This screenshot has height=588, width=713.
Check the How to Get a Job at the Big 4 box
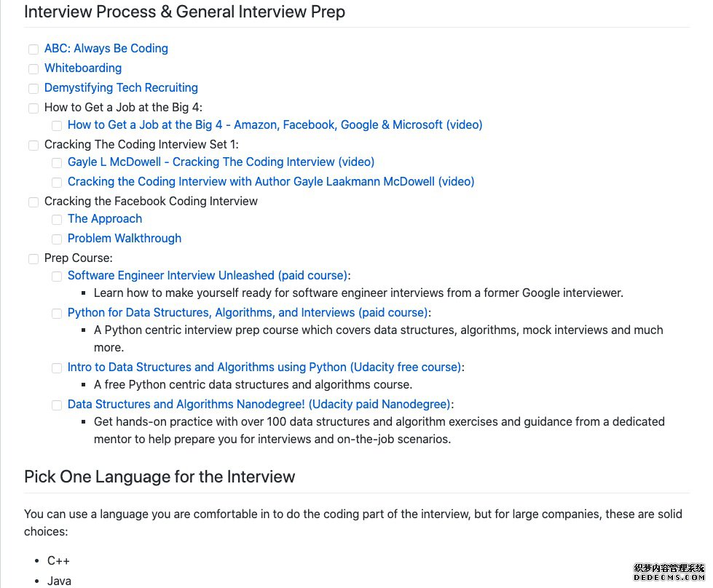(34, 108)
